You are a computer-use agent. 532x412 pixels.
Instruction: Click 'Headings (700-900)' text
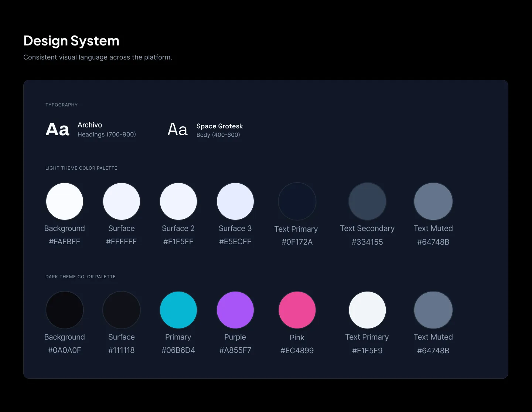107,135
